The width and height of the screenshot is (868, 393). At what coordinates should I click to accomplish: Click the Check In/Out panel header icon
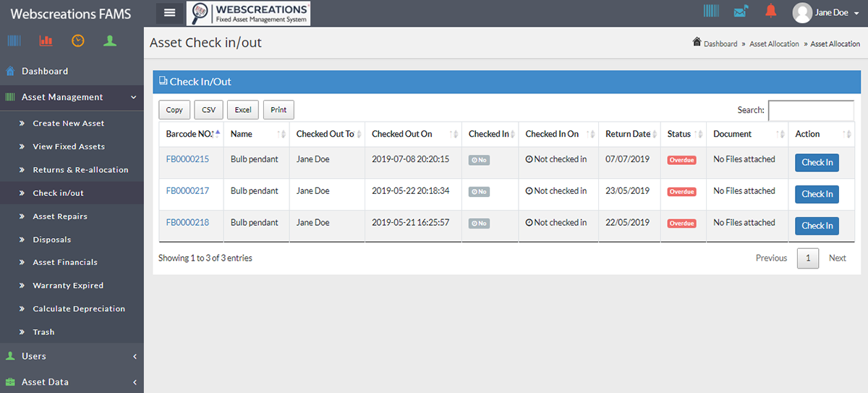(x=163, y=81)
